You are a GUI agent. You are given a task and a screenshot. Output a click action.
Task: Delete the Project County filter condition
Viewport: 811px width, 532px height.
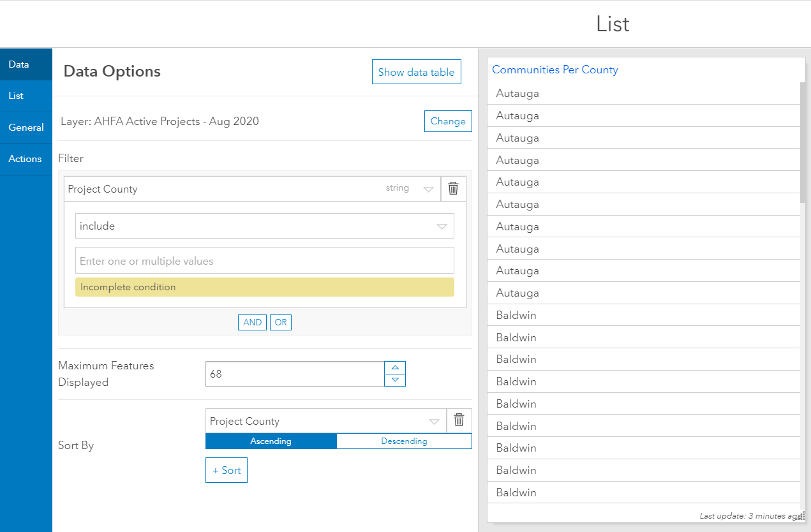click(x=453, y=189)
